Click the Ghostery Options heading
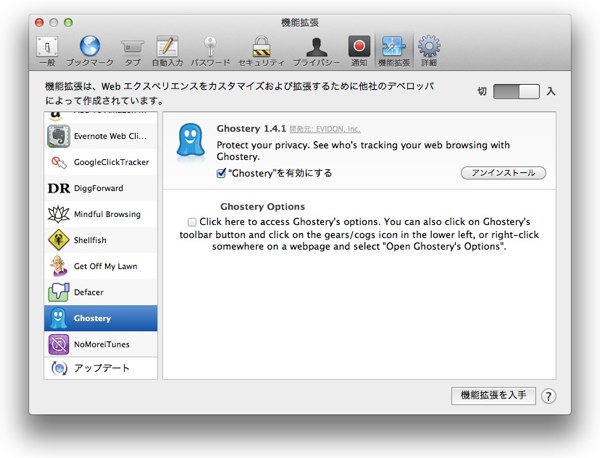The width and height of the screenshot is (600, 458). coord(262,207)
